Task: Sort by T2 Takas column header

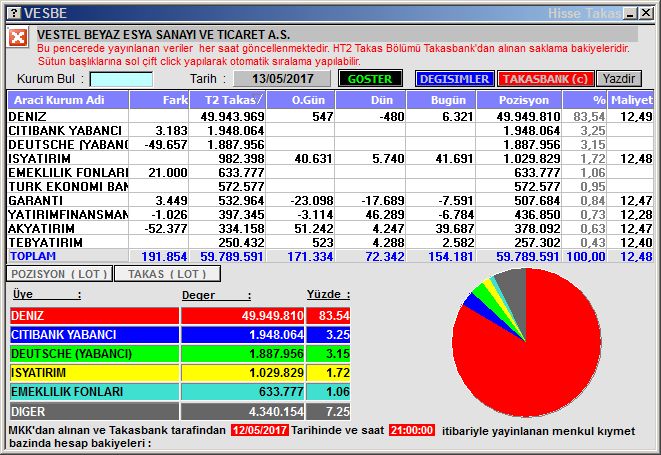Action: pos(228,100)
